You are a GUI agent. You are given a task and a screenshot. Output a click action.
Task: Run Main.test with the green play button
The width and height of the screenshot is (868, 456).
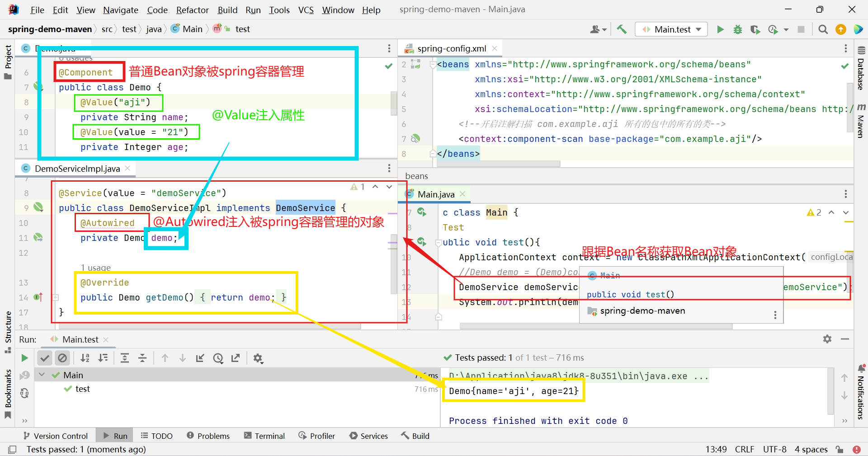(720, 29)
